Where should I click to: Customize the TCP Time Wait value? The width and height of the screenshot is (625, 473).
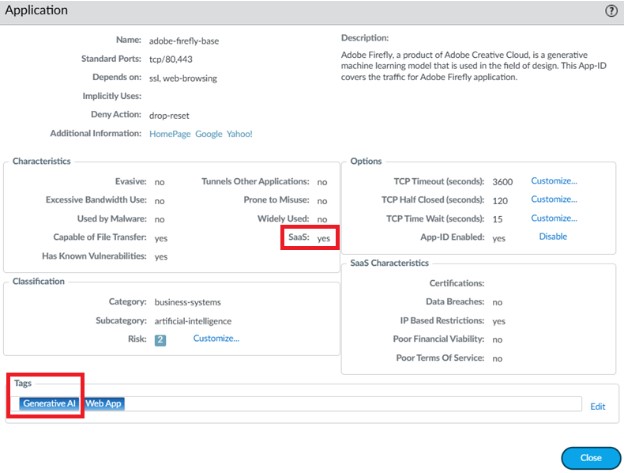[x=554, y=218]
